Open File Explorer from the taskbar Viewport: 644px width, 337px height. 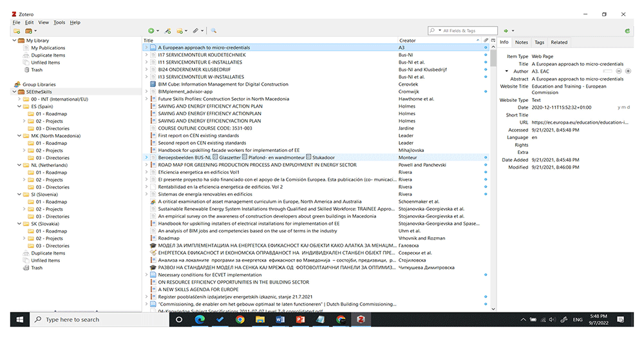(260, 320)
